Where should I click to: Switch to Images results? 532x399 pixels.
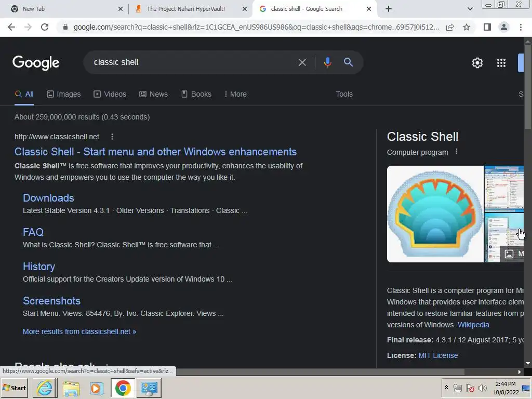(x=64, y=94)
